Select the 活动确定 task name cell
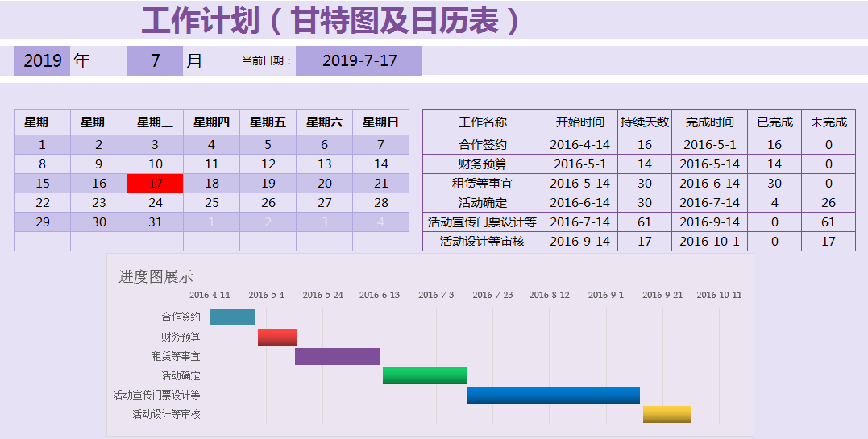The height and width of the screenshot is (439, 868). pyautogui.click(x=482, y=203)
